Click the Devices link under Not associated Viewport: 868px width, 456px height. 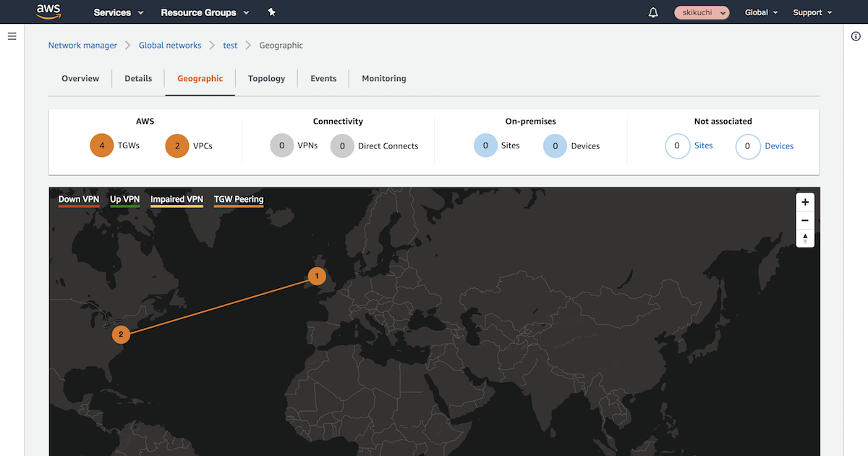779,145
